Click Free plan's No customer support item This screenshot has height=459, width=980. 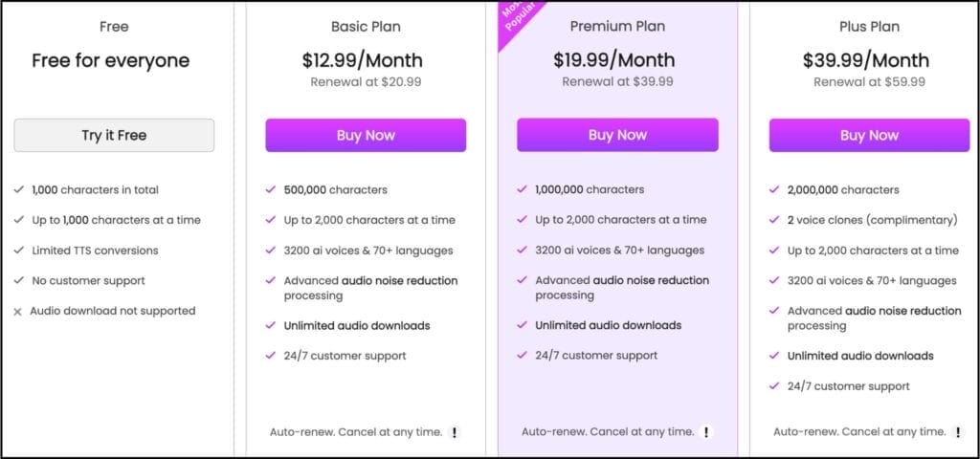click(88, 281)
